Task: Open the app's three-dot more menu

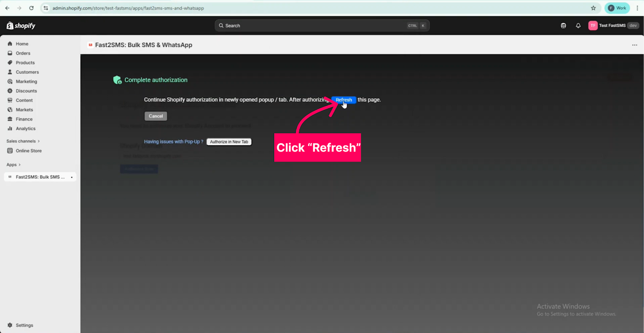Action: click(x=634, y=45)
